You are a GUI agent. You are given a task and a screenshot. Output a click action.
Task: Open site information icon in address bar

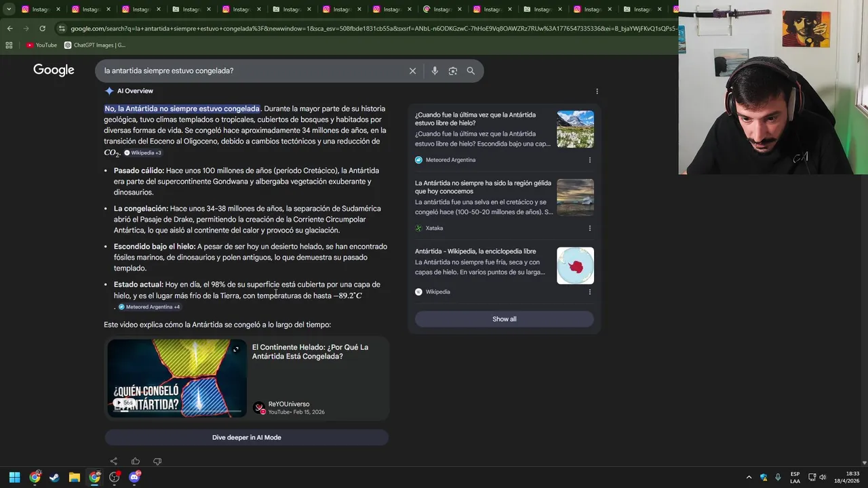(62, 28)
